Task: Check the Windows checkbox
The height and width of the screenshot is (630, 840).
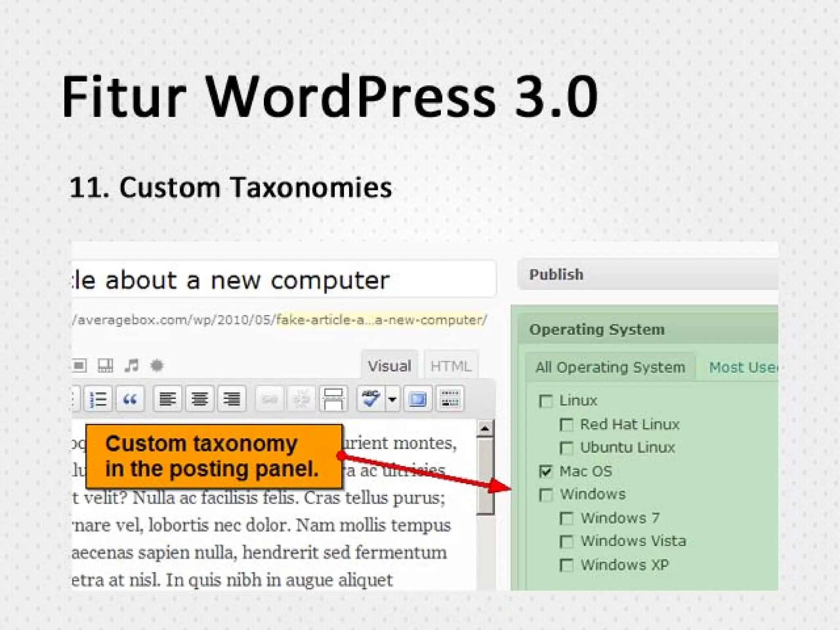Action: coord(546,495)
